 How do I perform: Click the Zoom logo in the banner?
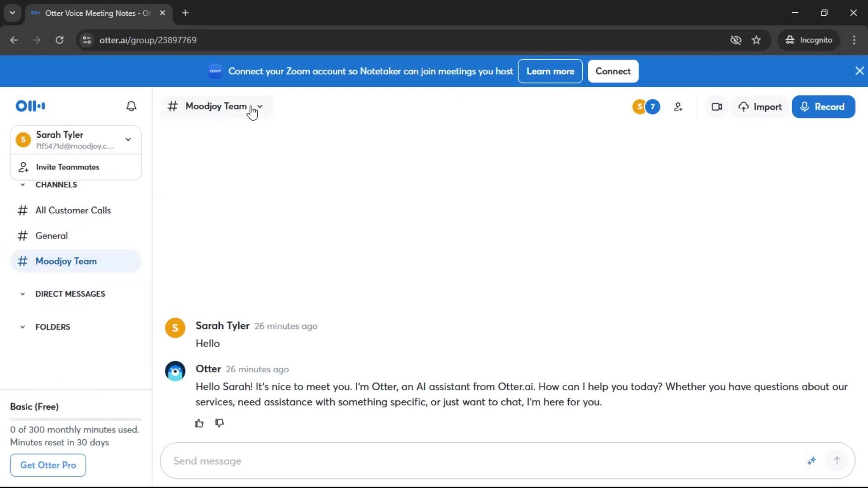[215, 71]
